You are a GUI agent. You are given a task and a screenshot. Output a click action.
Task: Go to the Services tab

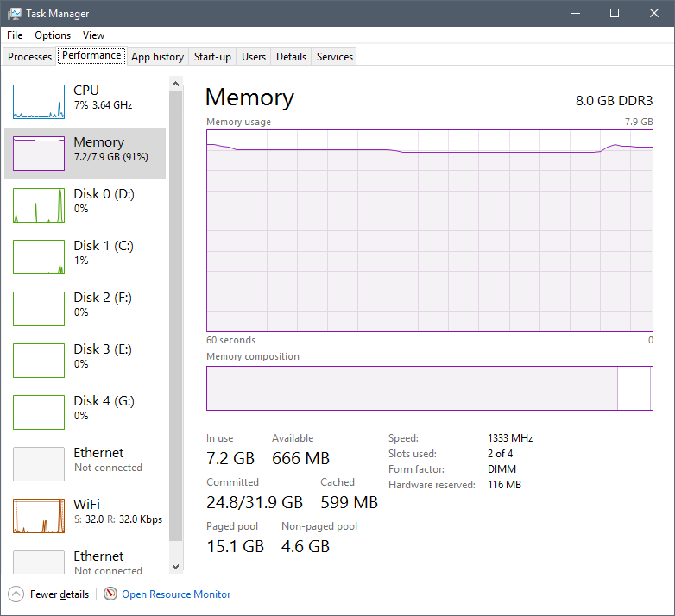pos(335,57)
